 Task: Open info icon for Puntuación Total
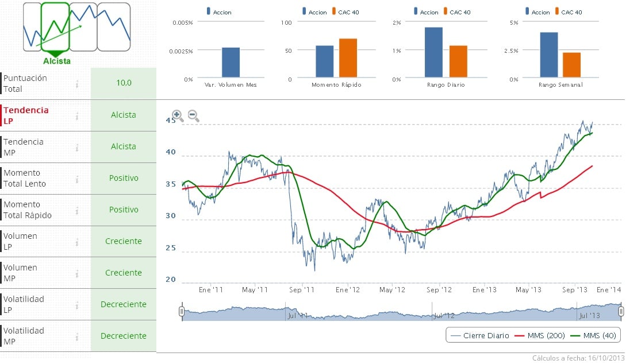(x=77, y=84)
